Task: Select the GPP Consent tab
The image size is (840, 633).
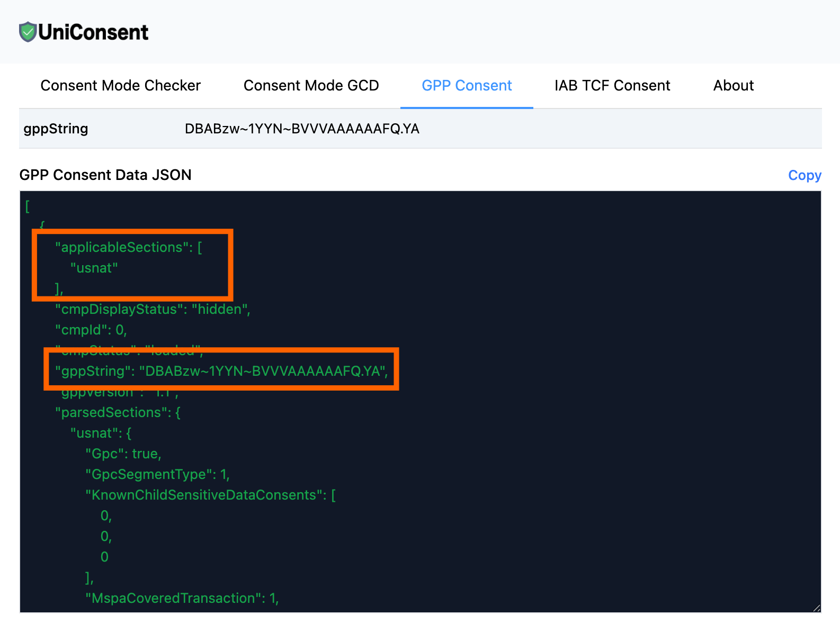Action: tap(466, 86)
